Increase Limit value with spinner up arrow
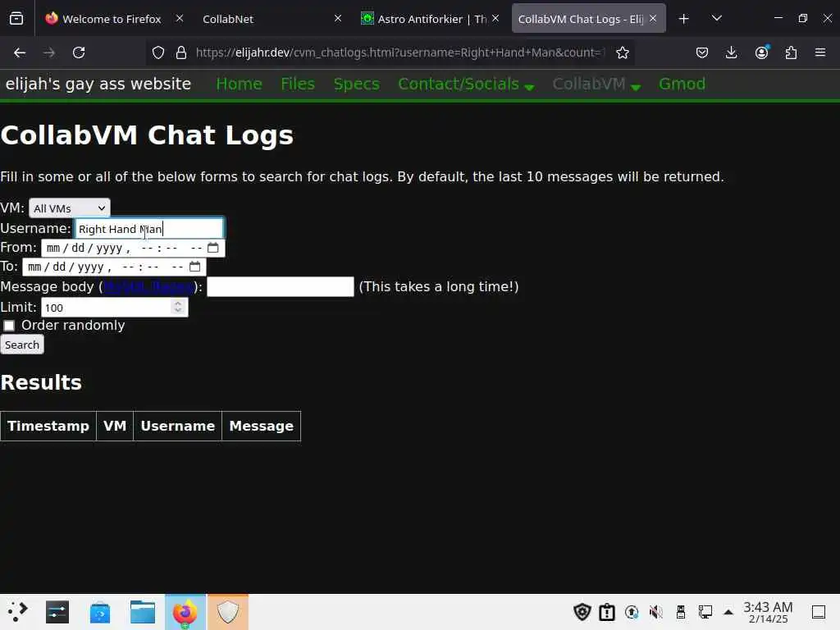Viewport: 840px width, 630px height. coord(178,304)
